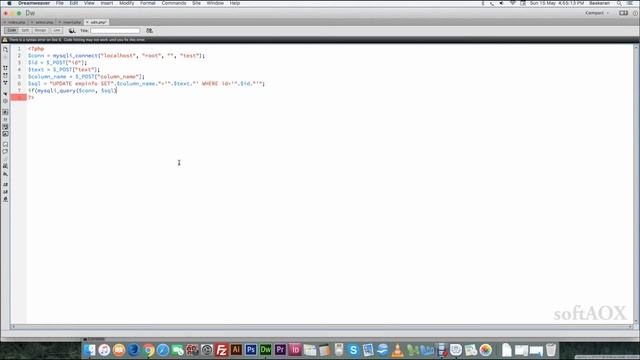
Task: Click the Word Wrap toolbar icon
Action: tap(5, 127)
